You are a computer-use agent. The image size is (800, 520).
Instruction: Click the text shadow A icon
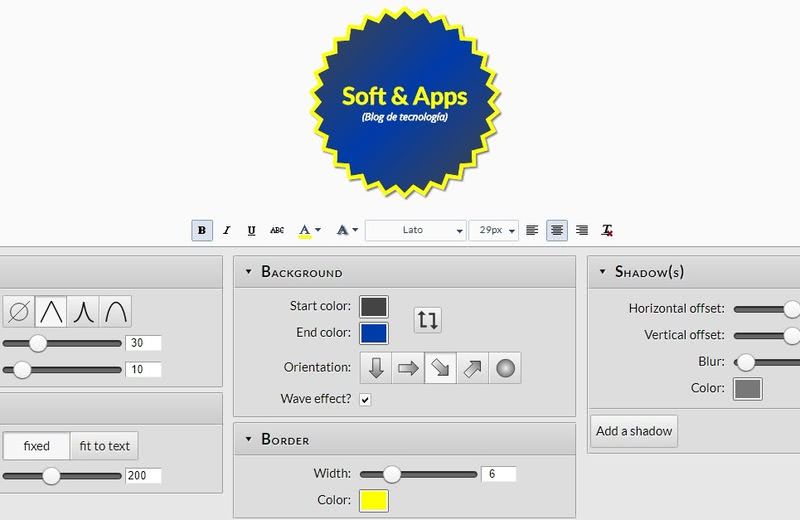[x=342, y=230]
